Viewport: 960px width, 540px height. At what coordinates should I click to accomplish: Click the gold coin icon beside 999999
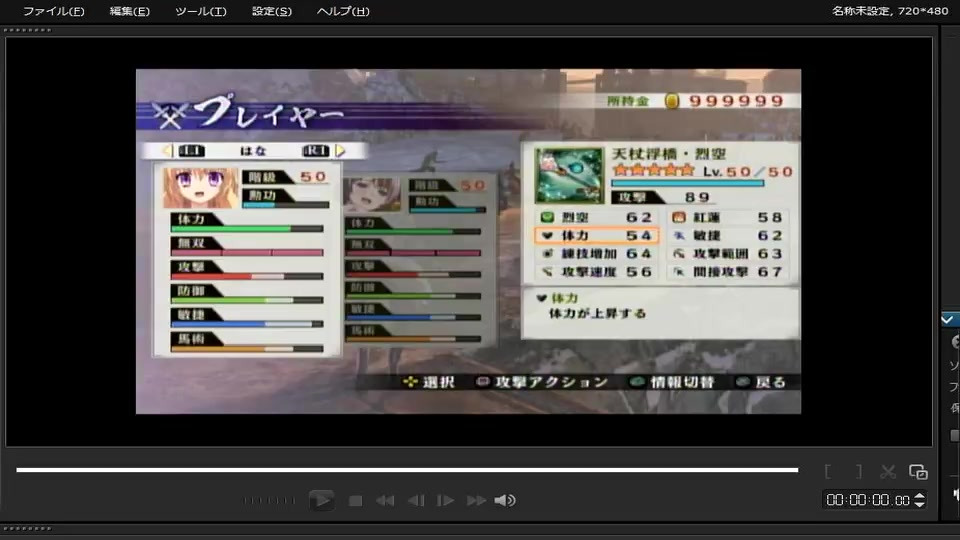point(672,100)
